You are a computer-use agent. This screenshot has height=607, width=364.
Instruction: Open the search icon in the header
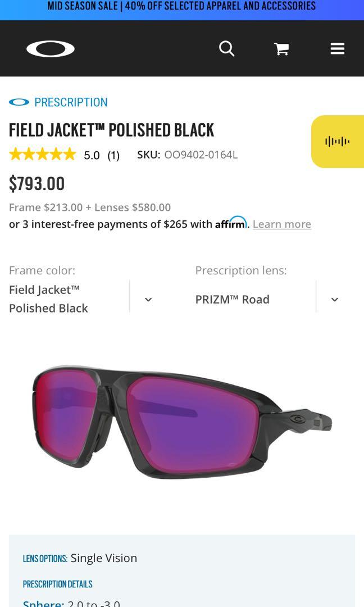pos(226,48)
